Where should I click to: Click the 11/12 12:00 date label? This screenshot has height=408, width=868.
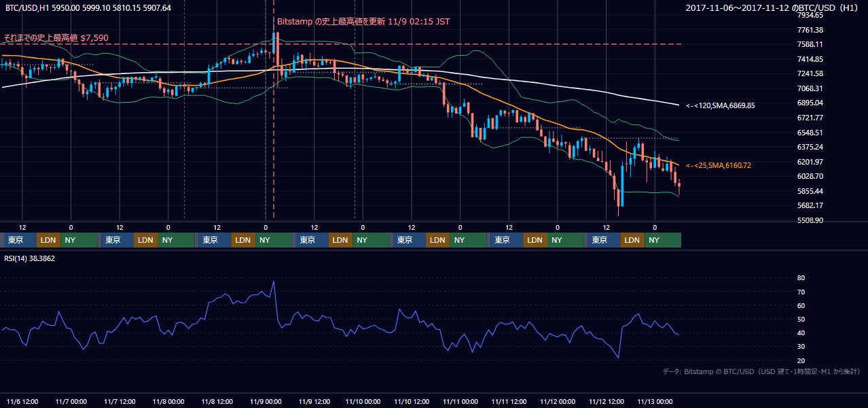[606, 401]
